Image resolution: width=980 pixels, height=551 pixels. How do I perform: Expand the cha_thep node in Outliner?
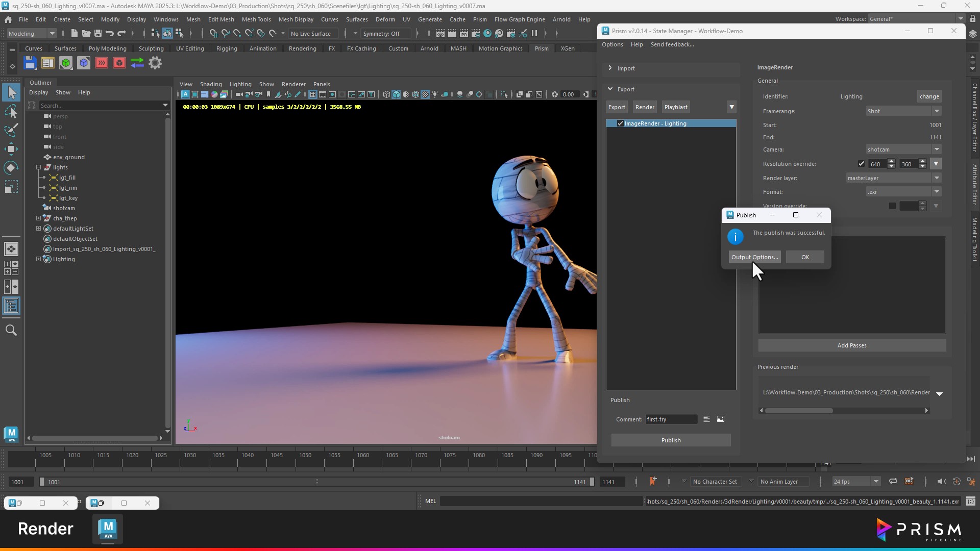point(39,218)
